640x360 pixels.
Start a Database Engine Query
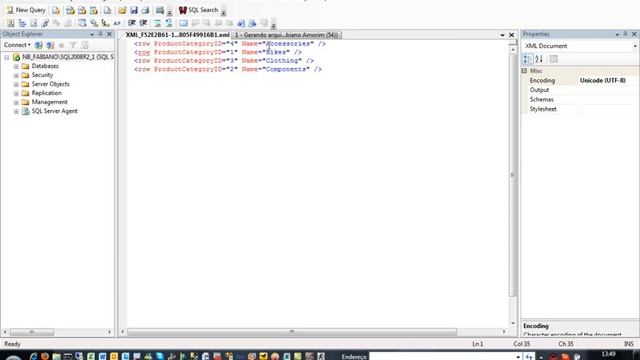[56, 10]
